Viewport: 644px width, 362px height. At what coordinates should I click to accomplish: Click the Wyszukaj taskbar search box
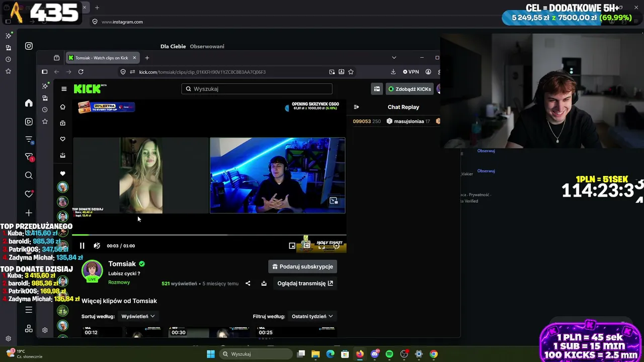click(256, 354)
